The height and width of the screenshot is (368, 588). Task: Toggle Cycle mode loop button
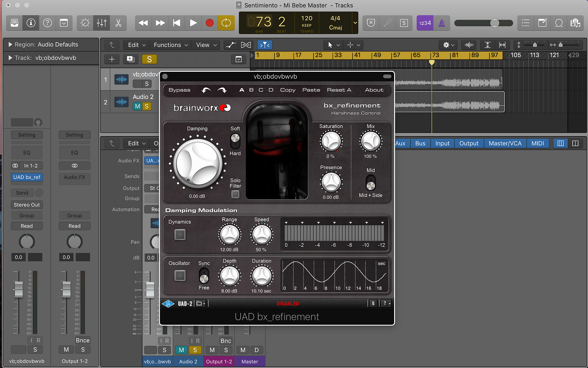click(x=226, y=23)
